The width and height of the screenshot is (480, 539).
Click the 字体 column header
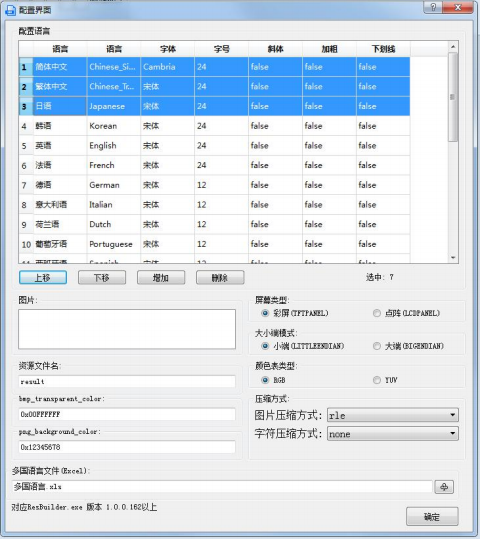tap(168, 49)
